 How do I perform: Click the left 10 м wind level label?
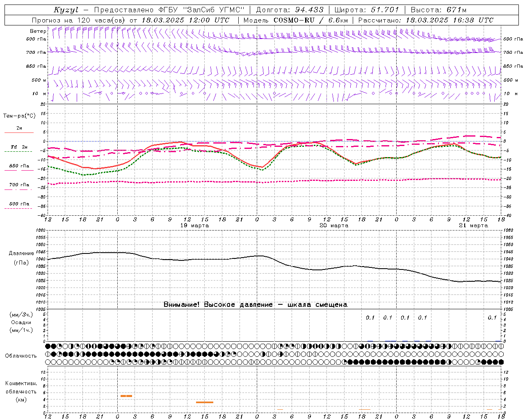(x=39, y=94)
